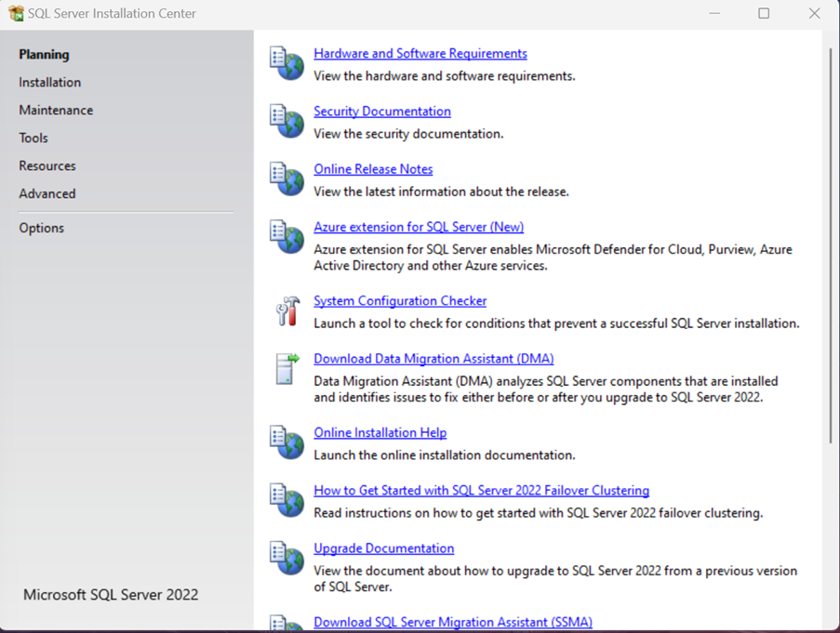This screenshot has width=840, height=633.
Task: Open the System Configuration Checker link
Action: (x=400, y=301)
